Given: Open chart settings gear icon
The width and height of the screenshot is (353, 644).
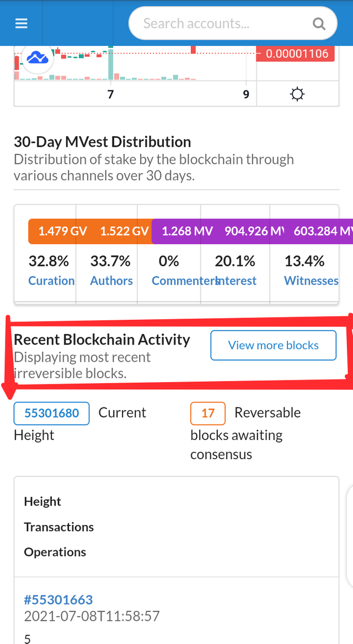Looking at the screenshot, I should click(x=297, y=94).
